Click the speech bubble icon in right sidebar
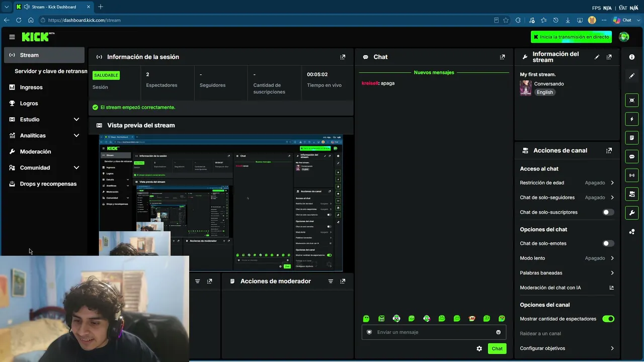 [x=632, y=156]
